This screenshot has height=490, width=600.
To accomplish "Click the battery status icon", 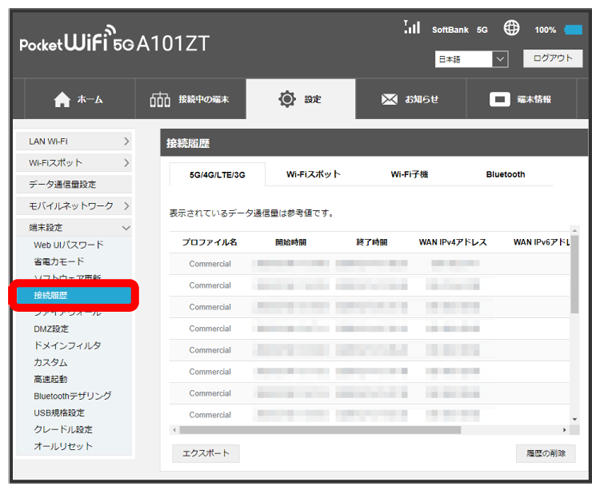I will tap(573, 30).
